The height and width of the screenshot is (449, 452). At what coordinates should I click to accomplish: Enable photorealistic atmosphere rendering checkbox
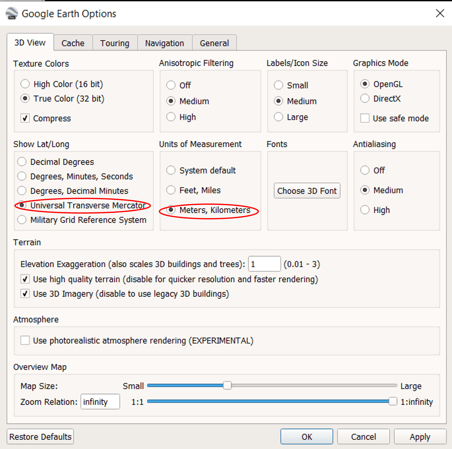click(25, 340)
